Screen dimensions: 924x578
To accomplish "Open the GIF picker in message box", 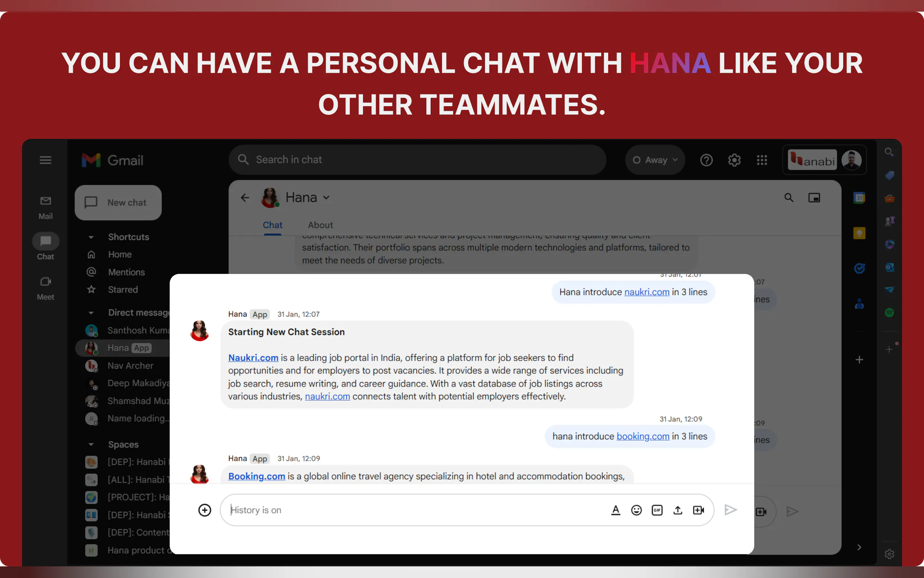I will click(657, 510).
